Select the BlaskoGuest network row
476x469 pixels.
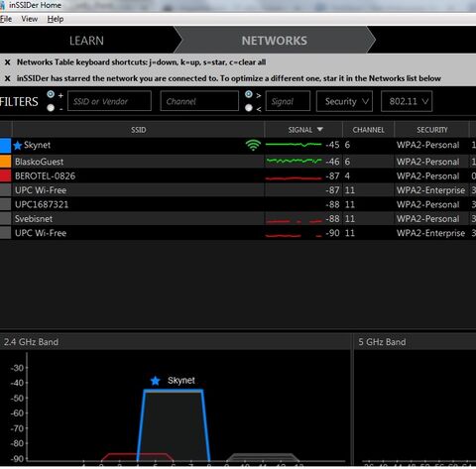pyautogui.click(x=238, y=162)
